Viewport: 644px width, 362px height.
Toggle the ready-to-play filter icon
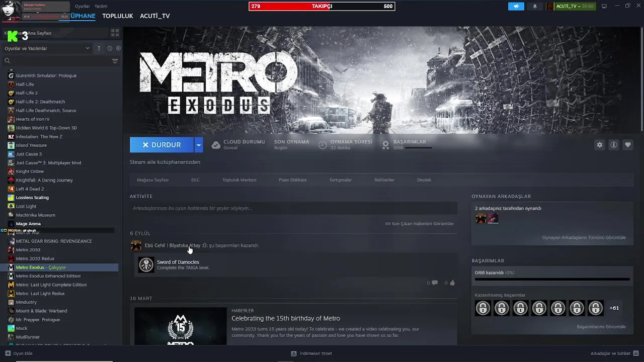118,48
